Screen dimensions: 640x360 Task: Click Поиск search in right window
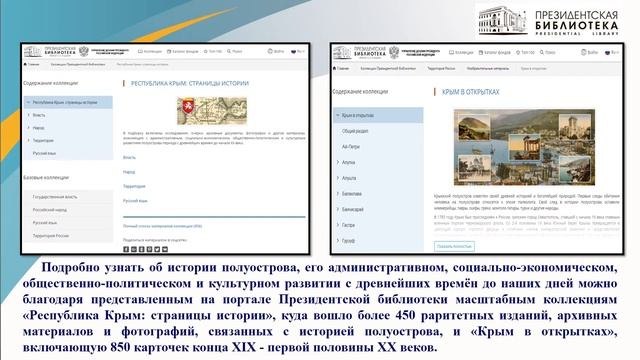[x=547, y=52]
